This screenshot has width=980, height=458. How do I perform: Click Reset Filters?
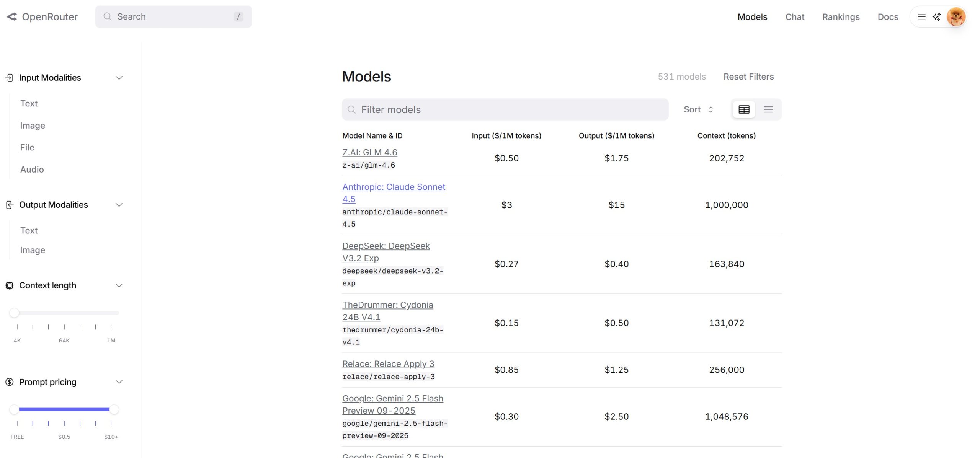(x=748, y=77)
